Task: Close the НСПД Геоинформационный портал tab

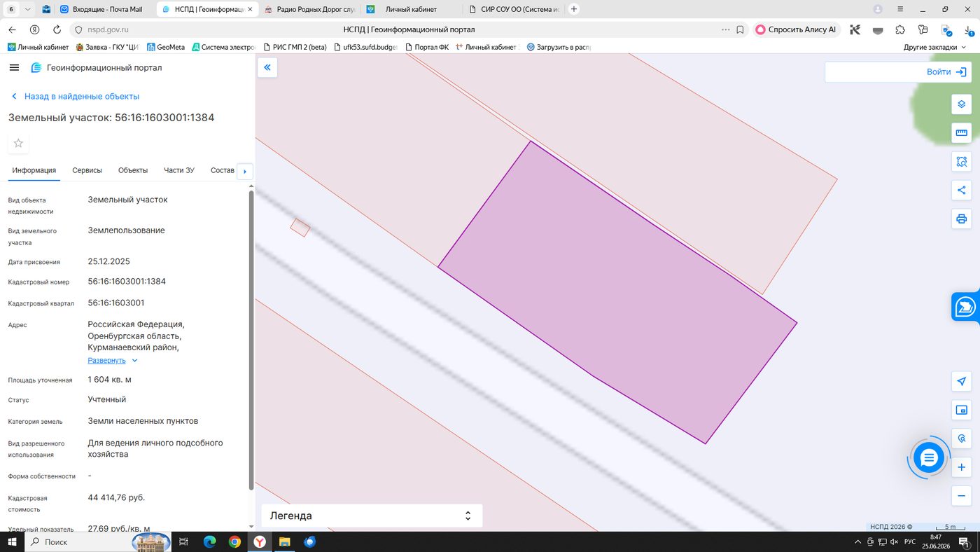Action: coord(249,9)
